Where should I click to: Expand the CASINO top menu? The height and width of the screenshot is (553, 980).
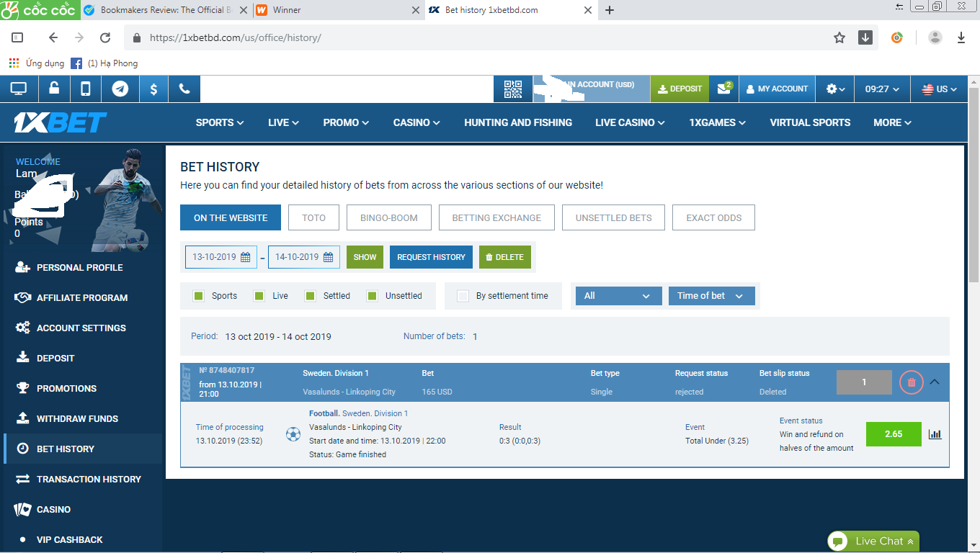click(416, 122)
